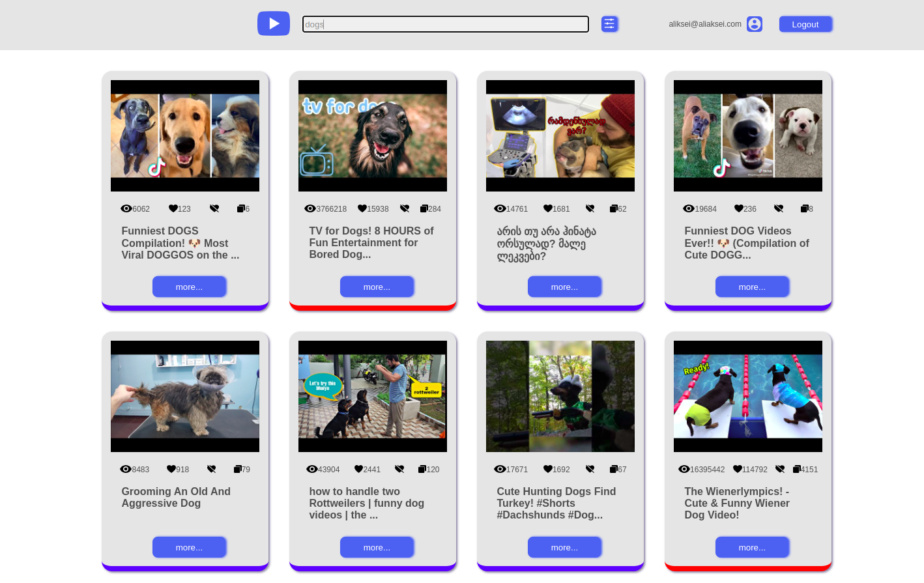Click more... on Funniest DOGS Compilation

pos(189,287)
